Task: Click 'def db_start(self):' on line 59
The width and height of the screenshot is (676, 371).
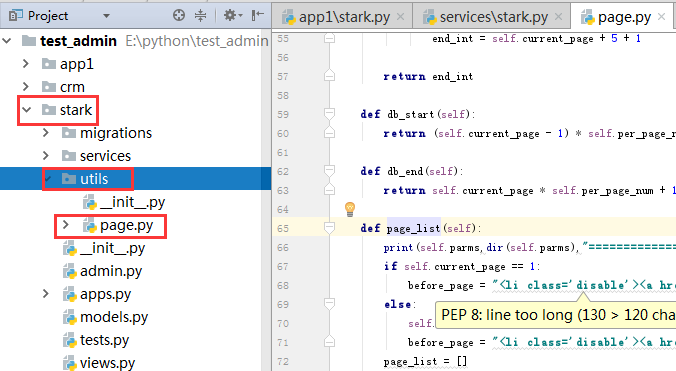Action: point(417,115)
